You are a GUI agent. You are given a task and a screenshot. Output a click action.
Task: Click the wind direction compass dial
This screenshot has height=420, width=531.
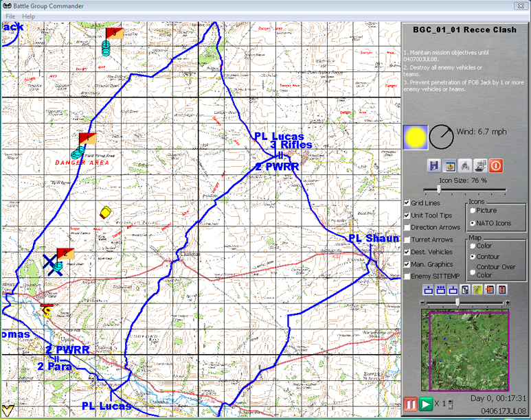[442, 137]
